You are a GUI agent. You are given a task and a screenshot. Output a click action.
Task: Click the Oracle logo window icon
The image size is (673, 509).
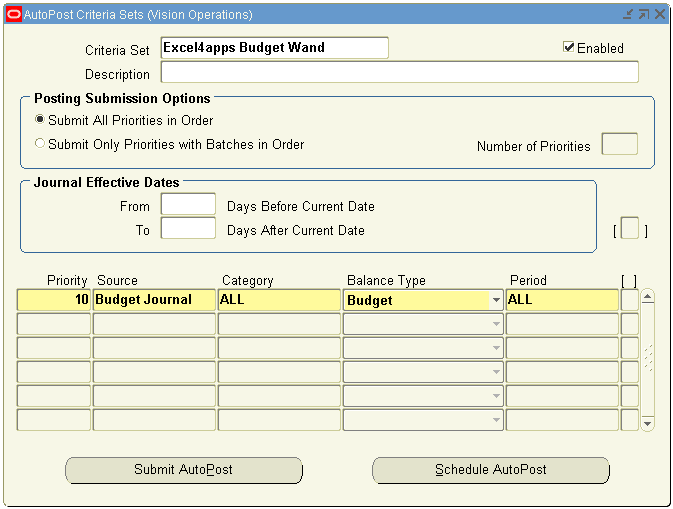pyautogui.click(x=14, y=14)
